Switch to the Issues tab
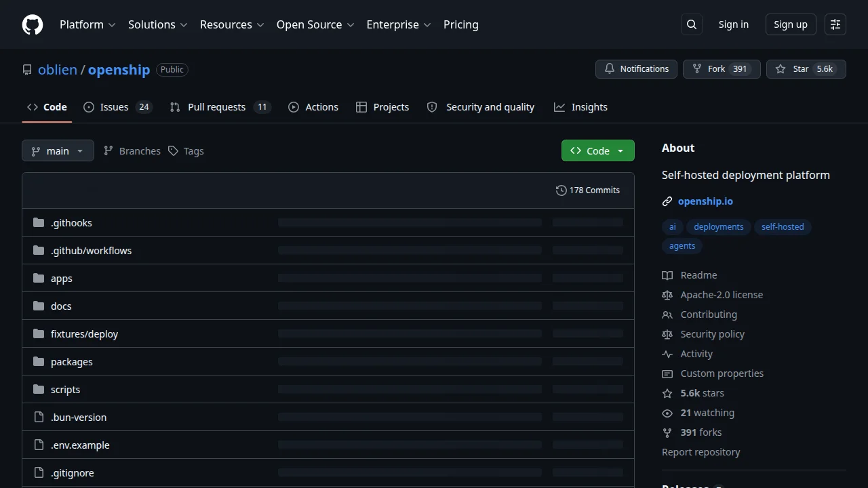868x488 pixels. coord(118,107)
